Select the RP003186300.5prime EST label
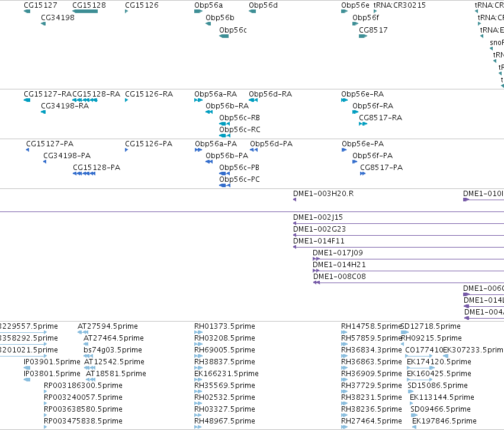This screenshot has width=504, height=430. coord(84,386)
